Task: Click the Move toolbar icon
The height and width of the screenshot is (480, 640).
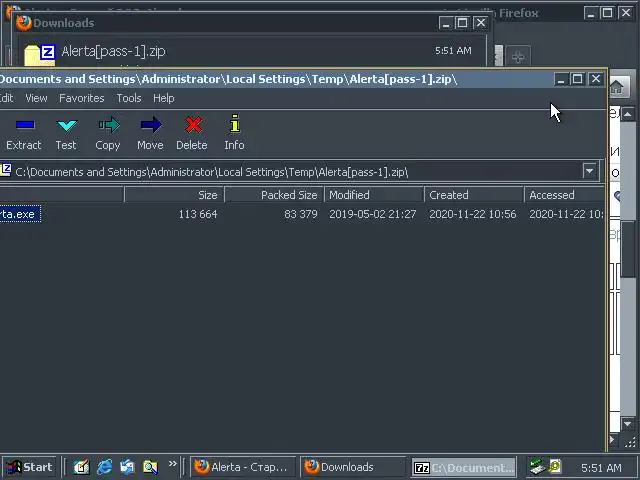Action: pos(151,125)
